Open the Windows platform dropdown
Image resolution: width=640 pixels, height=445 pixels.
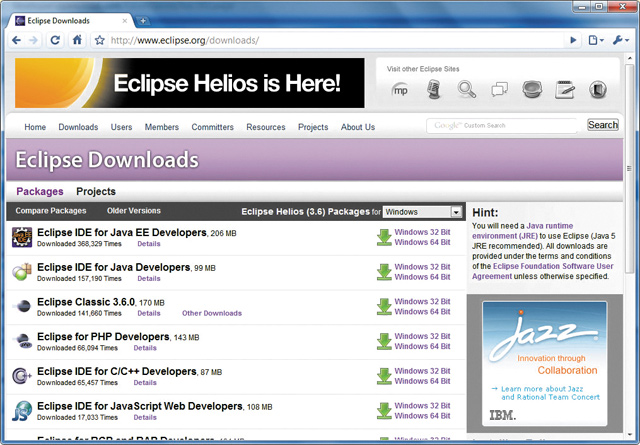pyautogui.click(x=422, y=212)
